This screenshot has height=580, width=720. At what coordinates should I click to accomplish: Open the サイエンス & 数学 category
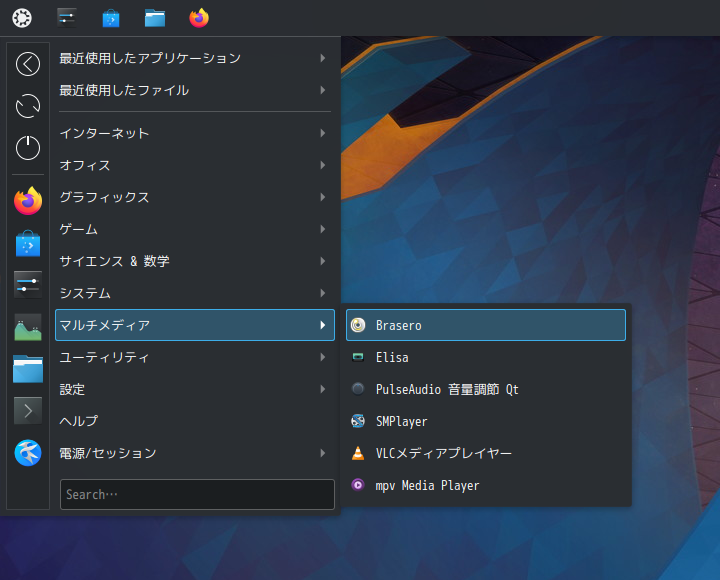tap(195, 261)
